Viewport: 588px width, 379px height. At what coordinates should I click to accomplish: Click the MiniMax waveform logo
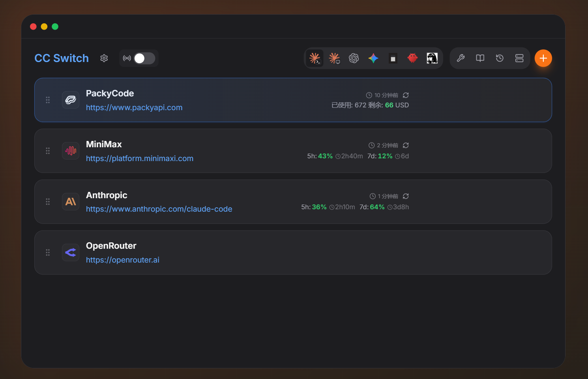pyautogui.click(x=71, y=151)
